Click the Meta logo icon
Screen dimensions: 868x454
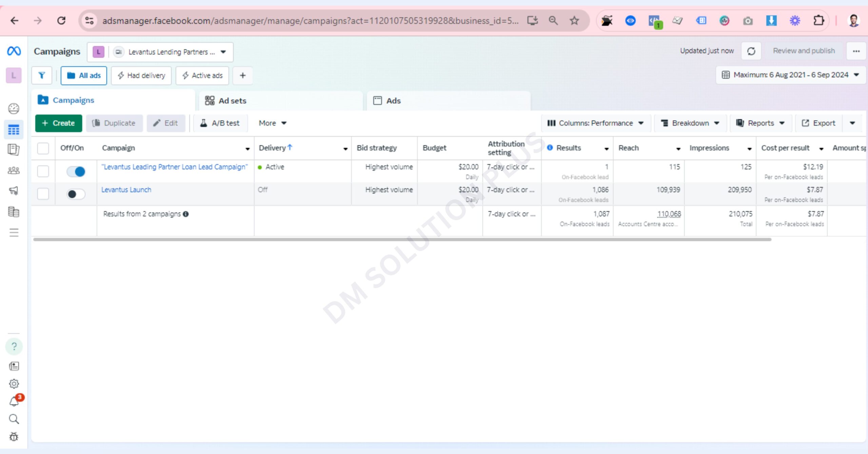[x=14, y=51]
